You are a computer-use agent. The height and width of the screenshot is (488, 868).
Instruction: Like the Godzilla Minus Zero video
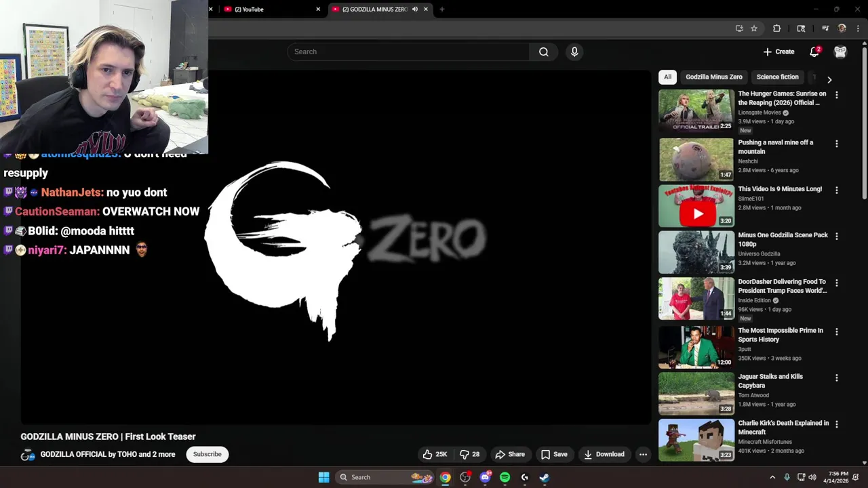(x=435, y=454)
